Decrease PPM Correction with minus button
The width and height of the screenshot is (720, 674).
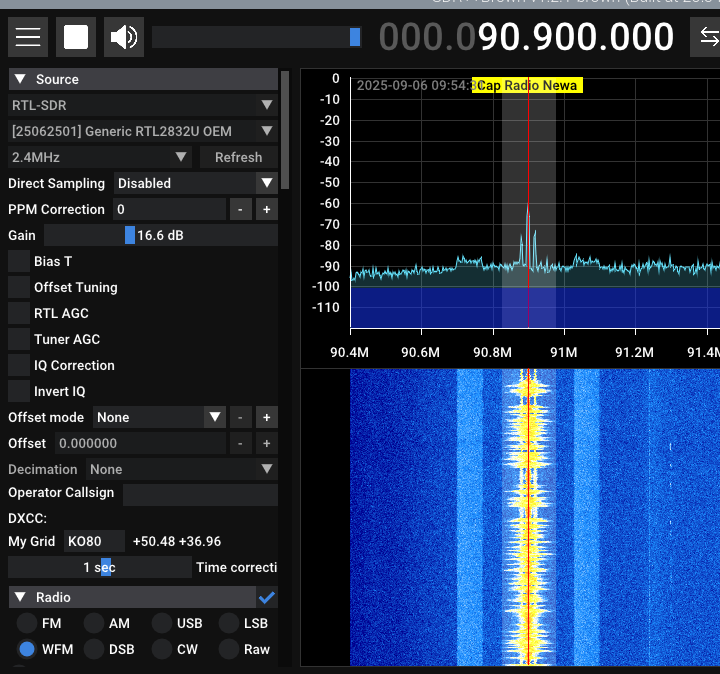(x=240, y=209)
